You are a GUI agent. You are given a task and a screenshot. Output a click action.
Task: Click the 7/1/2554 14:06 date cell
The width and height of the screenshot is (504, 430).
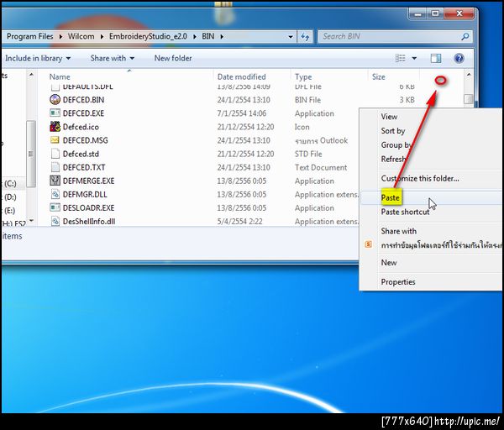(241, 113)
